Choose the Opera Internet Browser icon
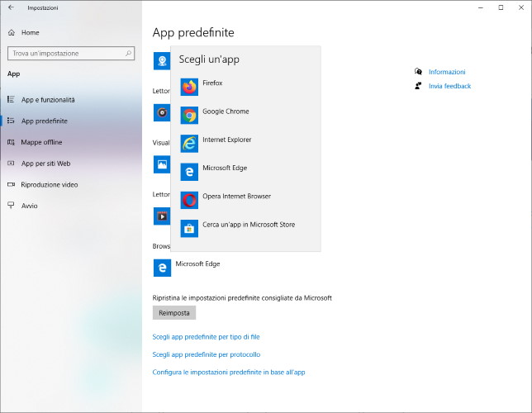This screenshot has width=532, height=413. point(189,200)
